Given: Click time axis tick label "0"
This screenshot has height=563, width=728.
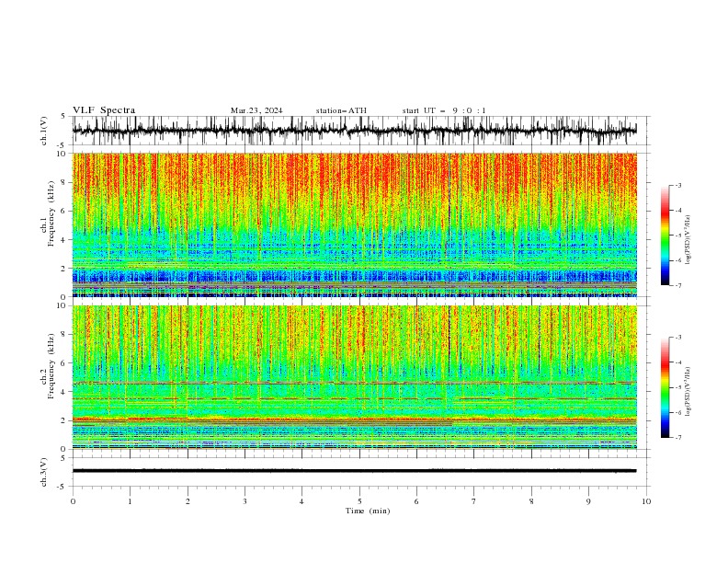Looking at the screenshot, I should point(73,501).
